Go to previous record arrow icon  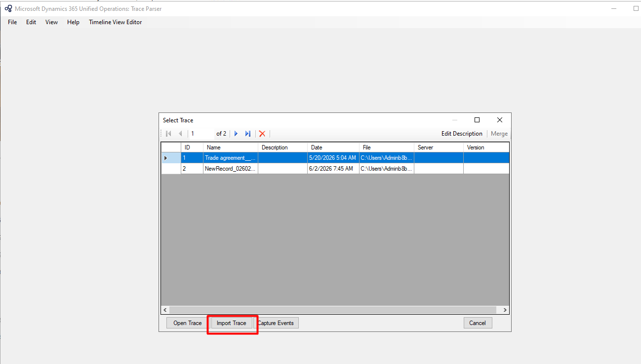point(180,134)
